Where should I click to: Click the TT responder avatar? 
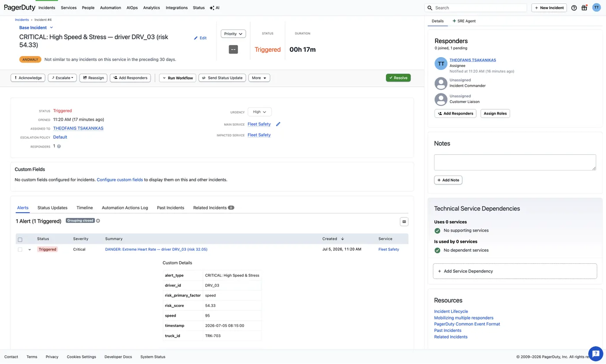click(x=441, y=64)
